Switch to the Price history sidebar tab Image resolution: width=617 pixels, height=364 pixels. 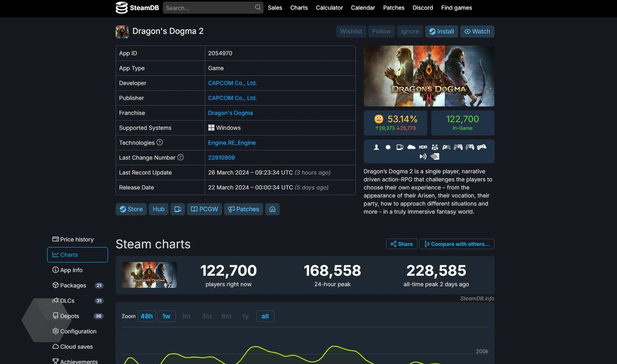click(x=77, y=239)
